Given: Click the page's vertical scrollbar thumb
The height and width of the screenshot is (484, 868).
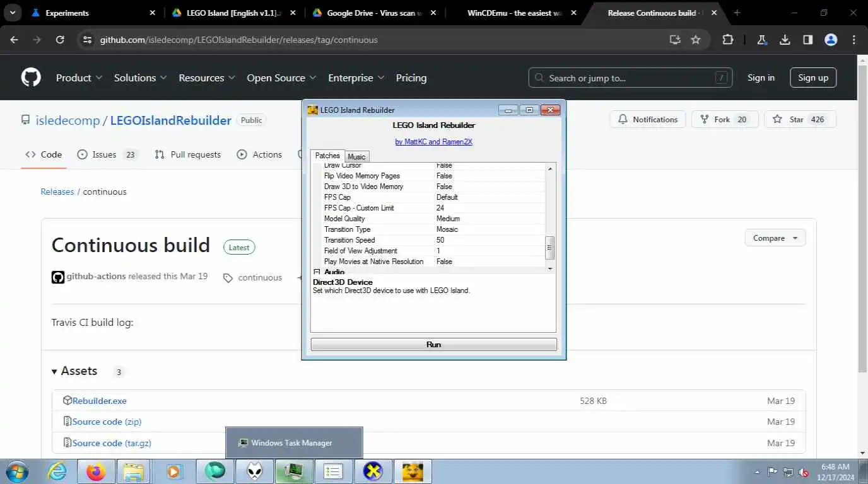Looking at the screenshot, I should pyautogui.click(x=862, y=217).
